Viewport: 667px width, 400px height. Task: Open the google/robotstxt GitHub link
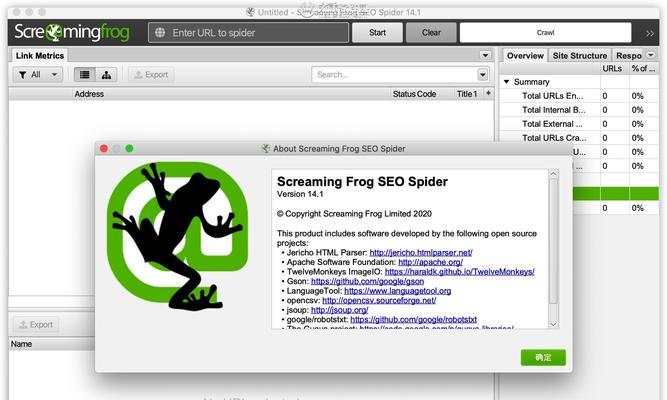[x=413, y=320]
